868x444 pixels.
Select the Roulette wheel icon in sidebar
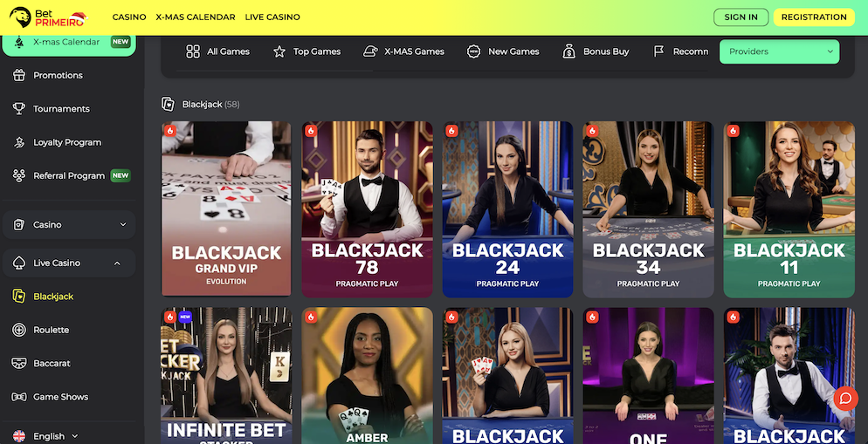point(19,330)
